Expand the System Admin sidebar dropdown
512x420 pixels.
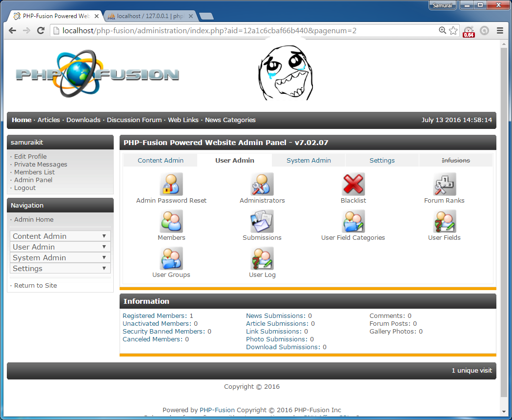tap(60, 257)
